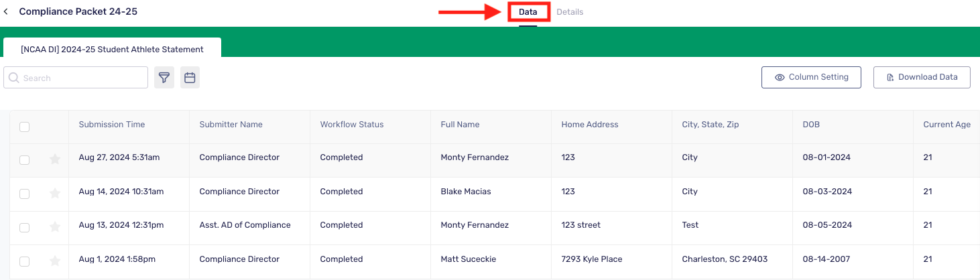Open Column Setting
The width and height of the screenshot is (980, 280).
click(811, 77)
